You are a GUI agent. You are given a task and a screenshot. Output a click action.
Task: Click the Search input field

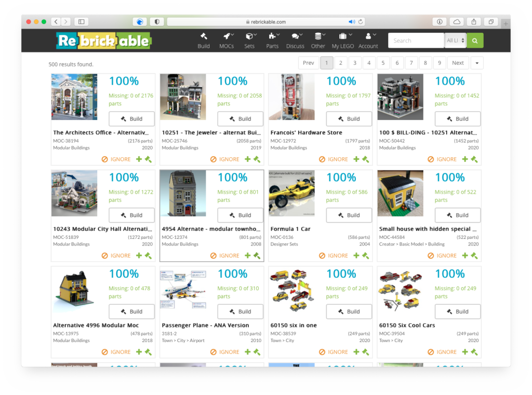pos(416,40)
